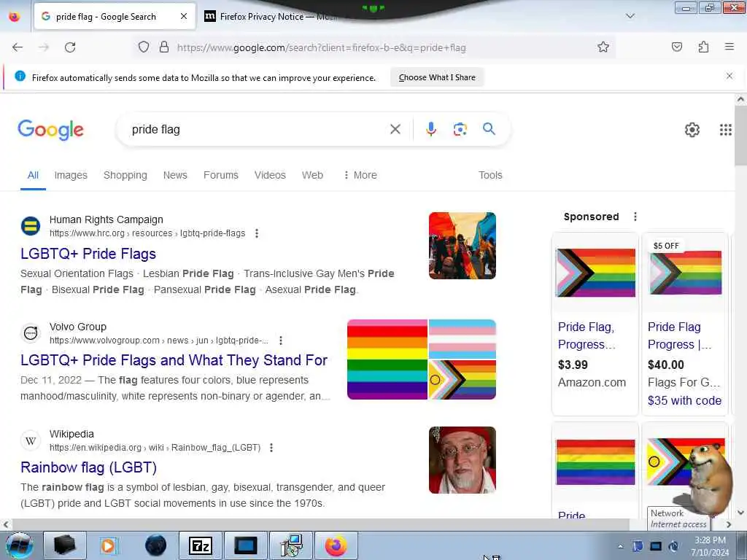Open options for Human Rights Campaign result
Viewport: 747px width, 560px height.
257,233
